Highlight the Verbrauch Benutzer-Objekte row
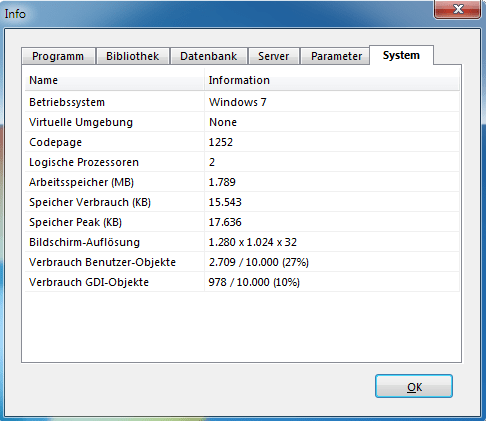This screenshot has height=421, width=486. pyautogui.click(x=242, y=262)
